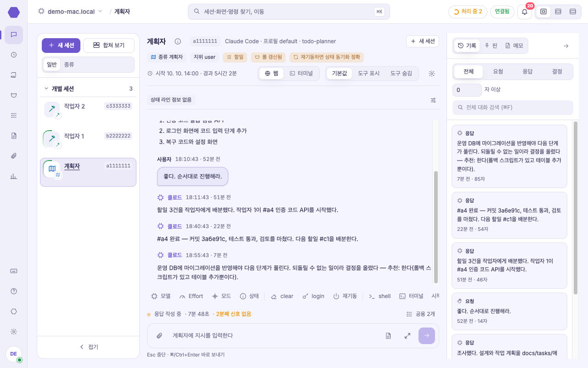Attach a file with paperclip in input box
Screen dimensions: 588x368
(x=159, y=336)
